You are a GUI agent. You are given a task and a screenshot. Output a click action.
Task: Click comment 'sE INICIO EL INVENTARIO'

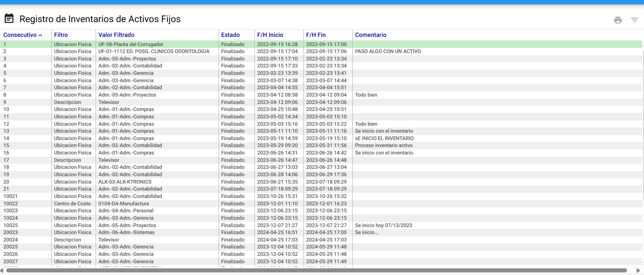click(384, 139)
